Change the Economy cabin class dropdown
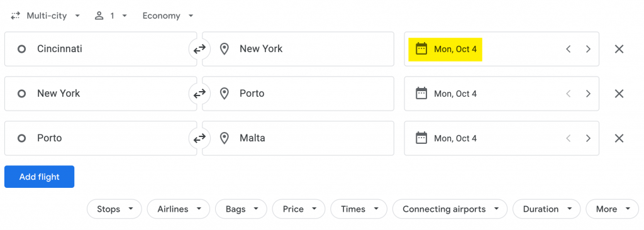This screenshot has width=644, height=230. point(167,16)
